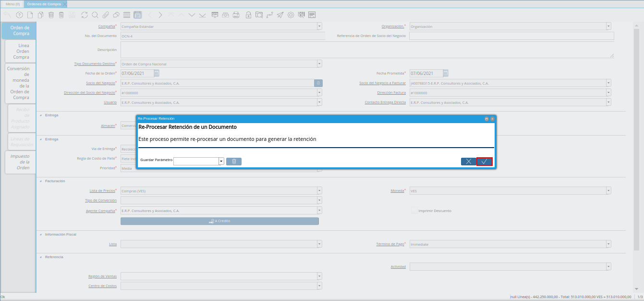Collapse the Facturación section
This screenshot has width=644, height=301.
[40, 181]
